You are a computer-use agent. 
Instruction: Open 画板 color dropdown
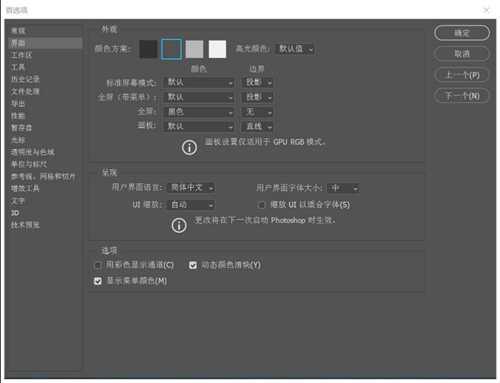coord(199,126)
